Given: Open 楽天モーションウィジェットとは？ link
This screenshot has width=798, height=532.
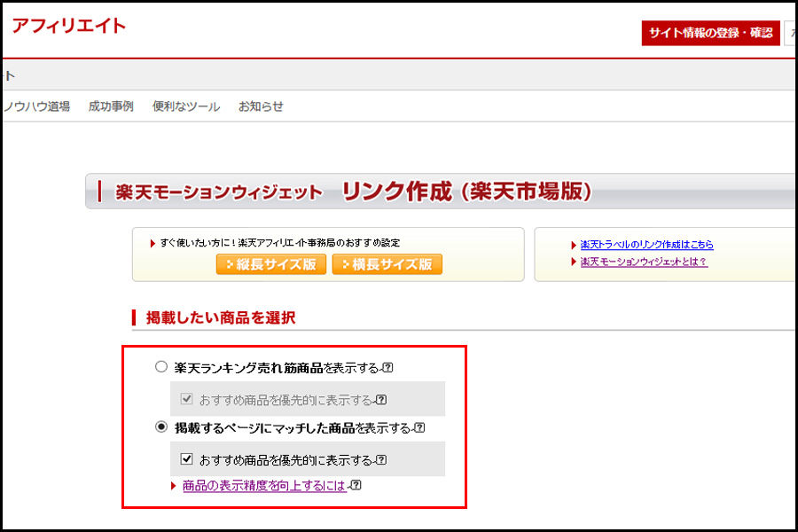Looking at the screenshot, I should click(x=644, y=262).
